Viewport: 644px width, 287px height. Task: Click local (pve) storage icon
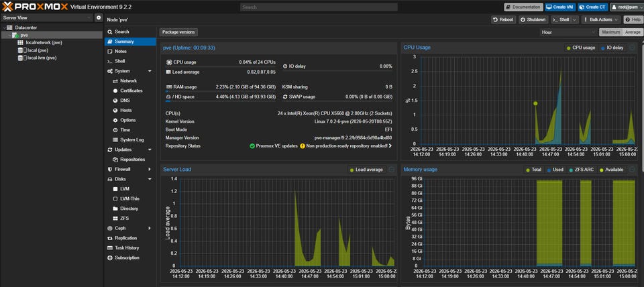point(20,50)
